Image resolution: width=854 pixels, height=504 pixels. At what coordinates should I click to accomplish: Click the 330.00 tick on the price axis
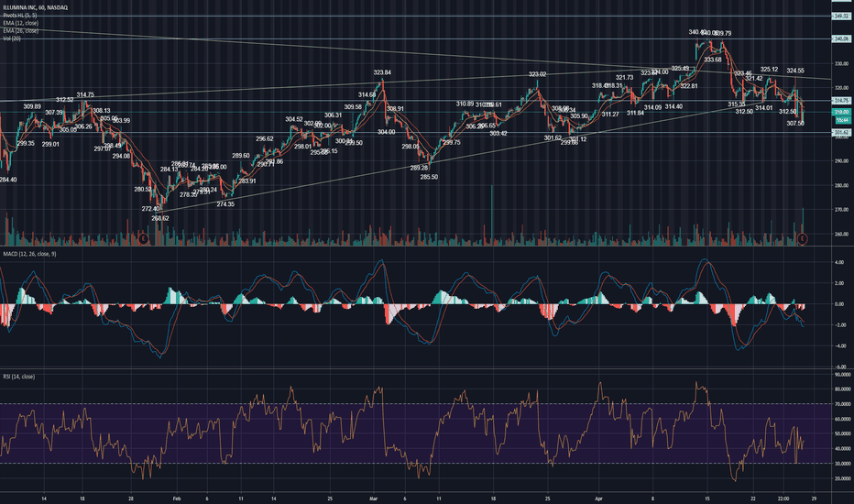click(x=842, y=63)
